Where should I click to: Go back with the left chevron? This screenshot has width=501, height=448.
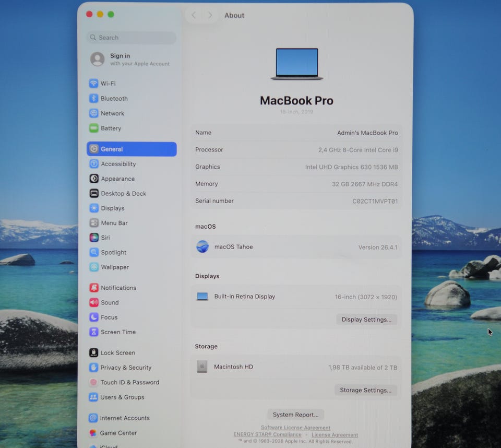194,15
